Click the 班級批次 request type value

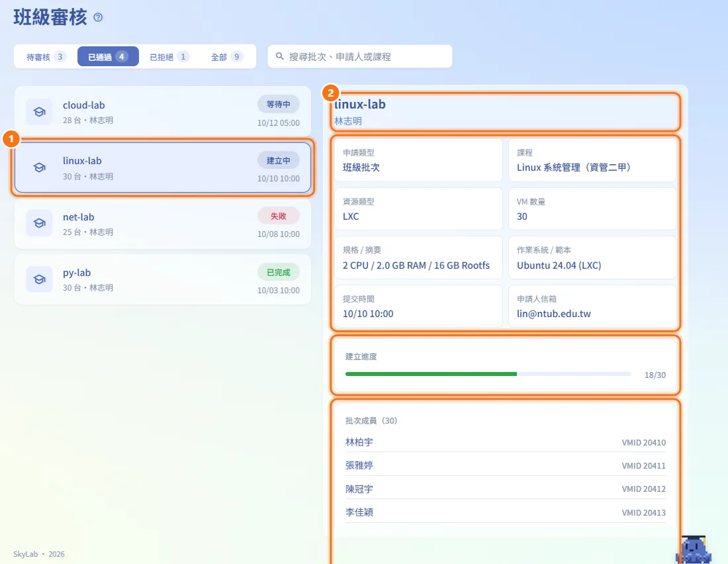361,167
